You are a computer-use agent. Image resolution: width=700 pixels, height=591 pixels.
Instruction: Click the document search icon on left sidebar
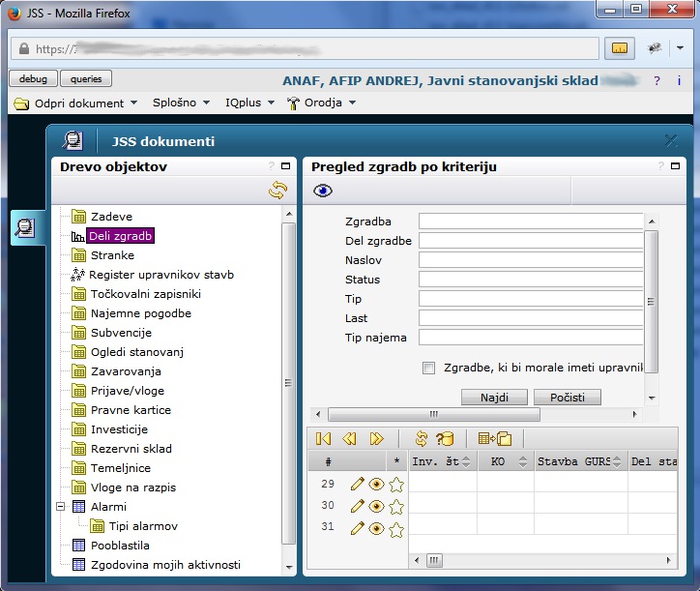pos(27,228)
